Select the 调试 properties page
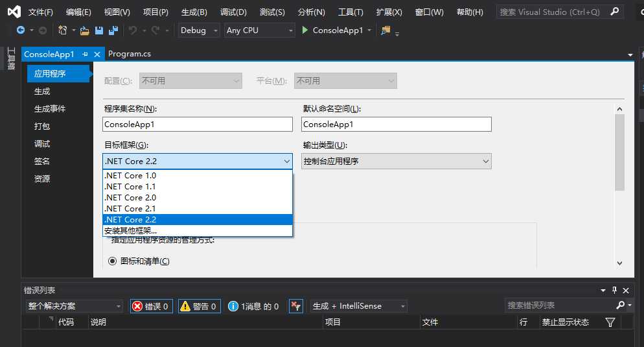 tap(42, 143)
